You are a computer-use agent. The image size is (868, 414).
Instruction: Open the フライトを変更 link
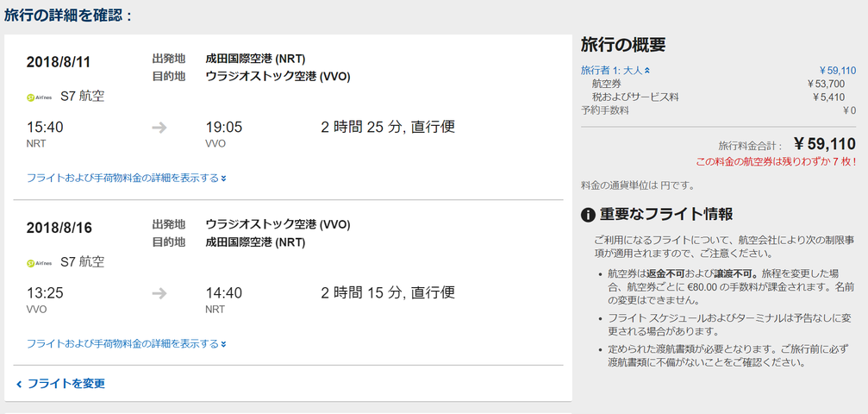pos(66,384)
